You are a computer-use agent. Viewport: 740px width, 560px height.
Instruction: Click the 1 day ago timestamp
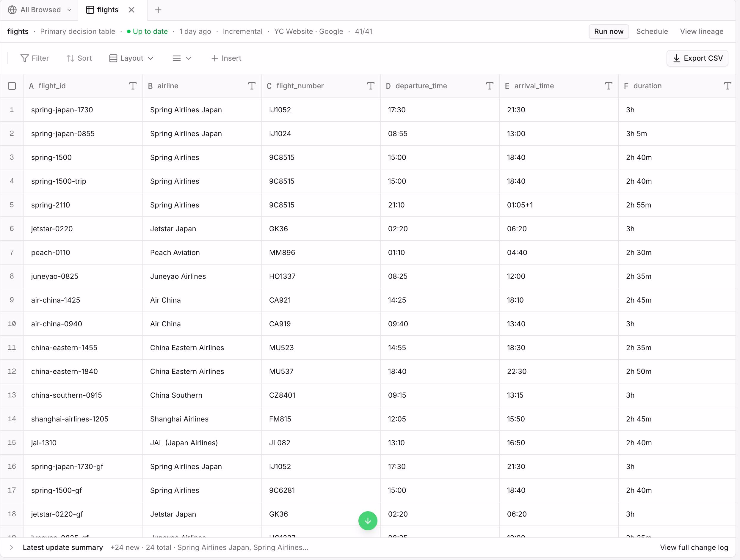195,32
